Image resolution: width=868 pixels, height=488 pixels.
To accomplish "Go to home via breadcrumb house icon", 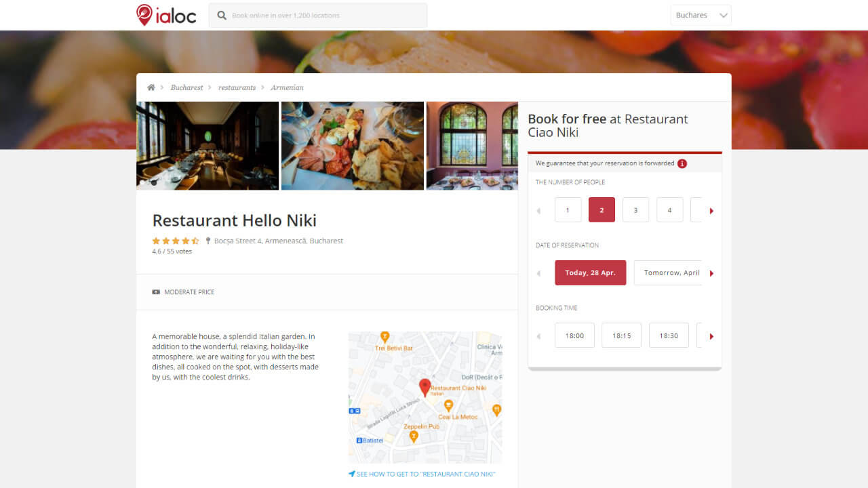I will click(x=151, y=87).
